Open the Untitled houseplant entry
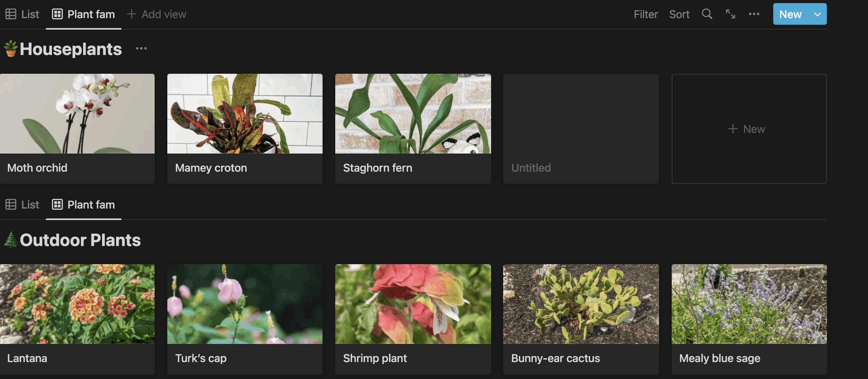The image size is (868, 379). point(580,129)
